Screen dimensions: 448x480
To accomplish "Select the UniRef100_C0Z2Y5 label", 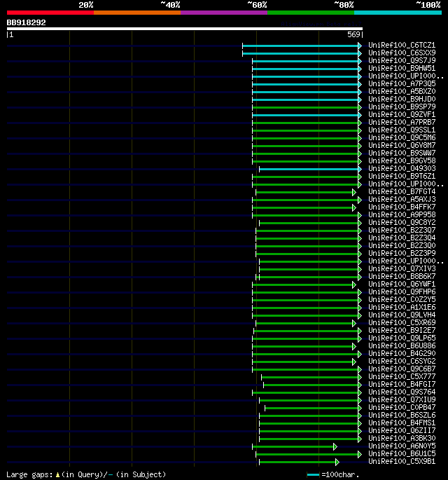I will pos(402,299).
